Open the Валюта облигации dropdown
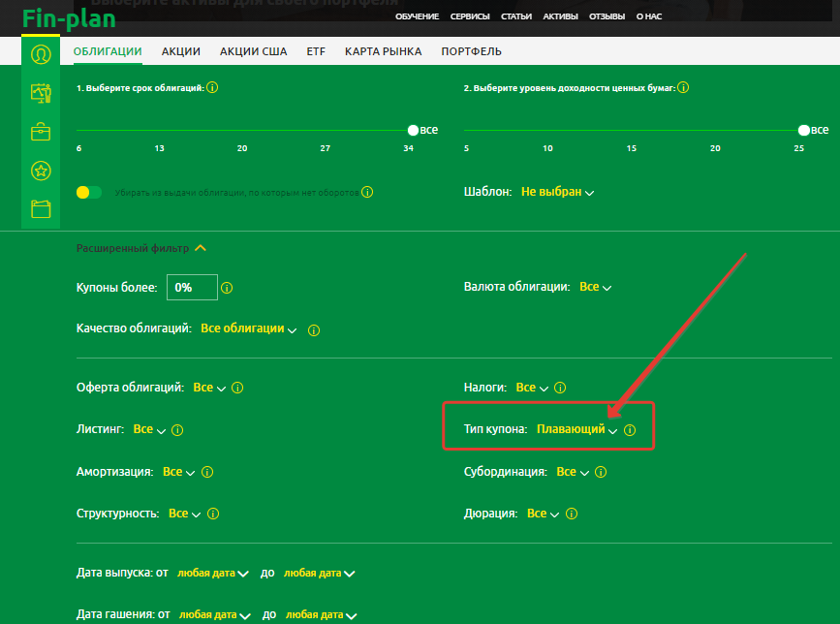 click(x=595, y=287)
